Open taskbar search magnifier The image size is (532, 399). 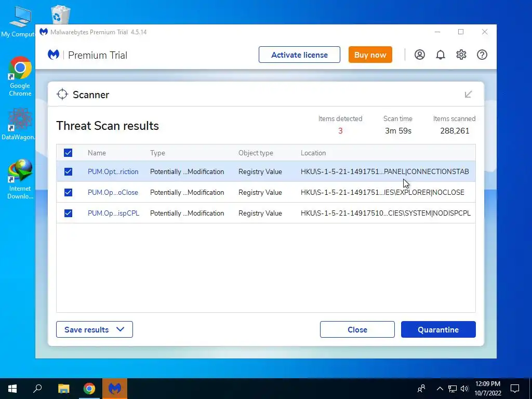click(x=37, y=389)
